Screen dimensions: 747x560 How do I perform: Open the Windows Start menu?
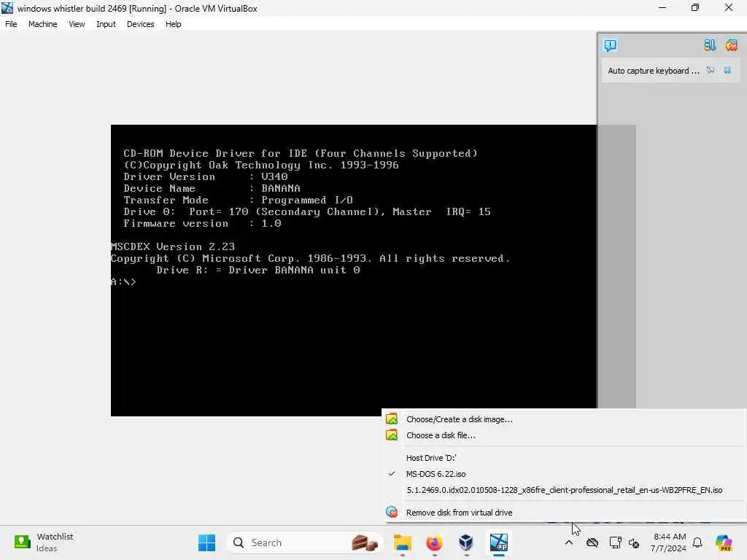206,542
